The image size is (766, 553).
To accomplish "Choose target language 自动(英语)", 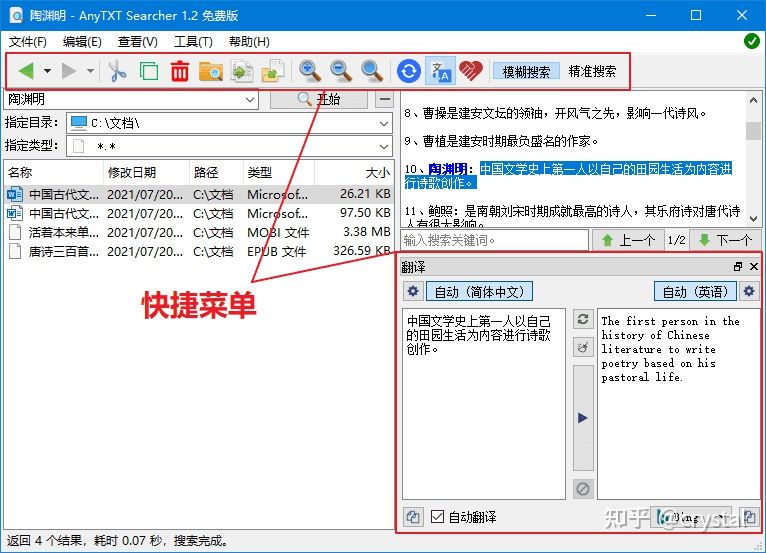I will click(x=695, y=292).
